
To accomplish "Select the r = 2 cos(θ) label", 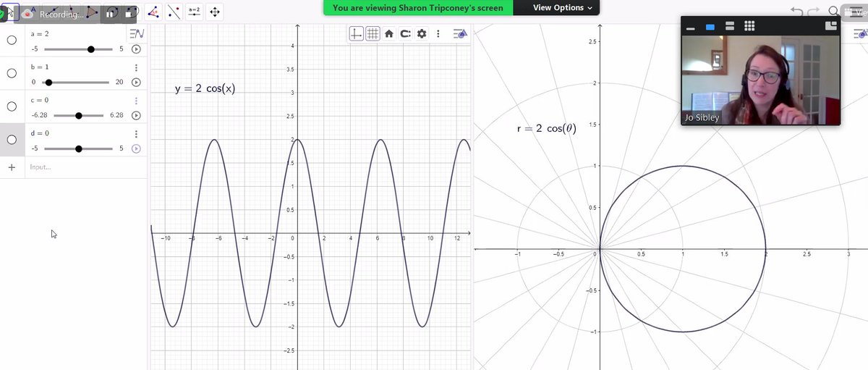I will [547, 129].
